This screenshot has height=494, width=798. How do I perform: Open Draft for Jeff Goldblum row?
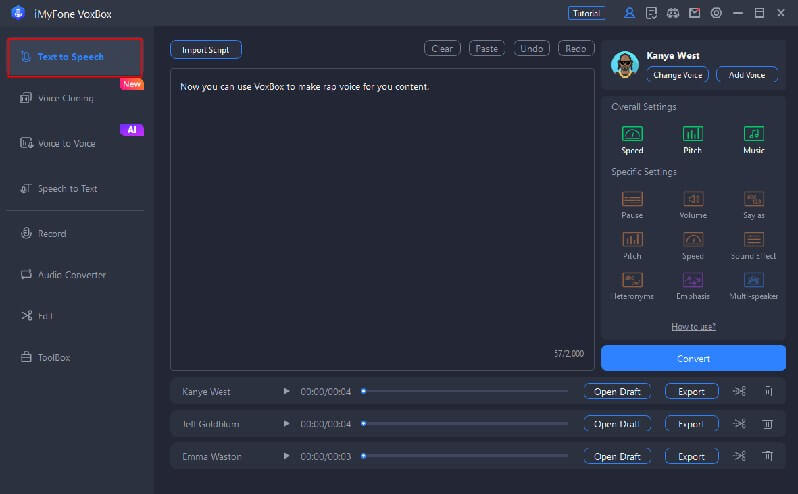617,423
